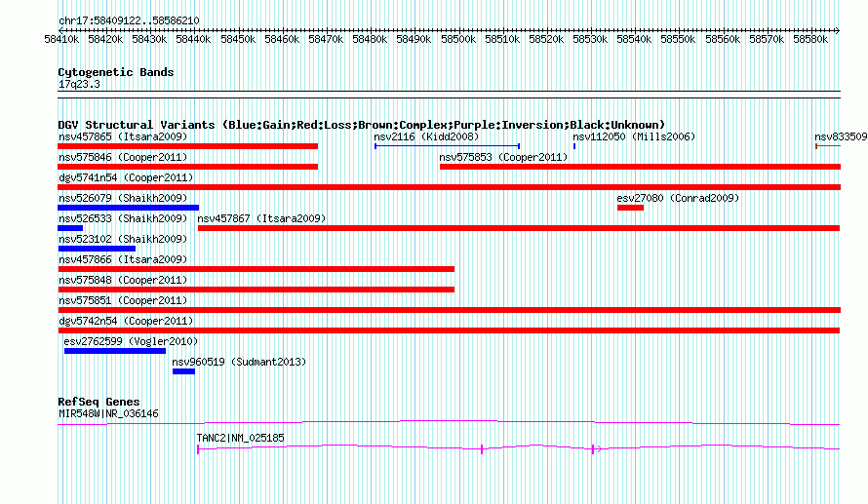Open variant nsv112050 (Mills2006) label

[x=634, y=136]
